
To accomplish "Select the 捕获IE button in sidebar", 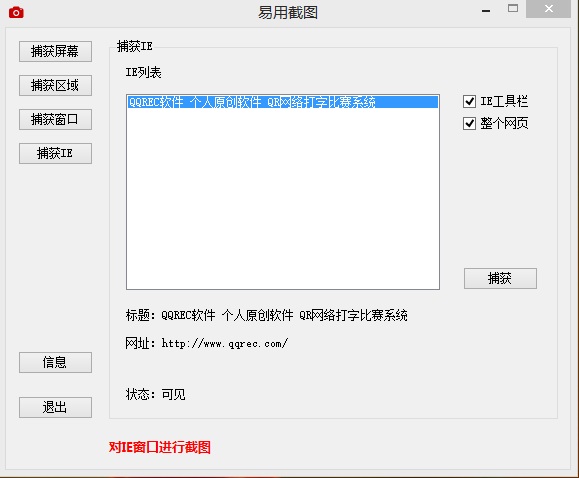I will [x=55, y=153].
